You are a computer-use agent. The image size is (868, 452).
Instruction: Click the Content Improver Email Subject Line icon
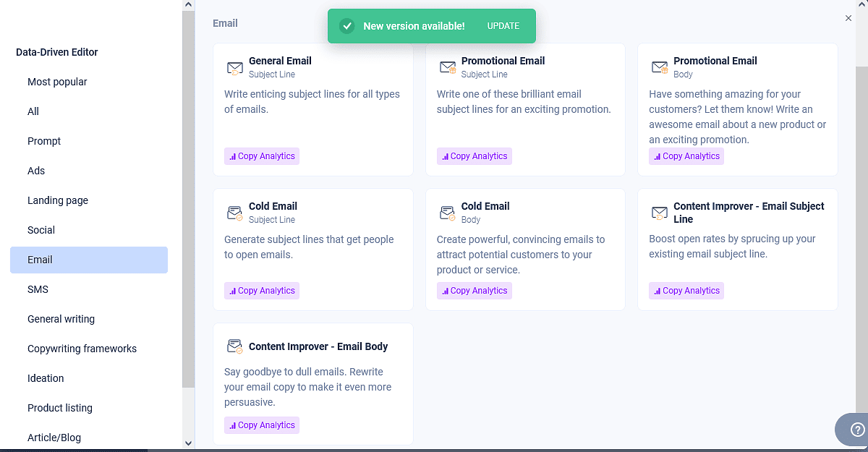660,213
